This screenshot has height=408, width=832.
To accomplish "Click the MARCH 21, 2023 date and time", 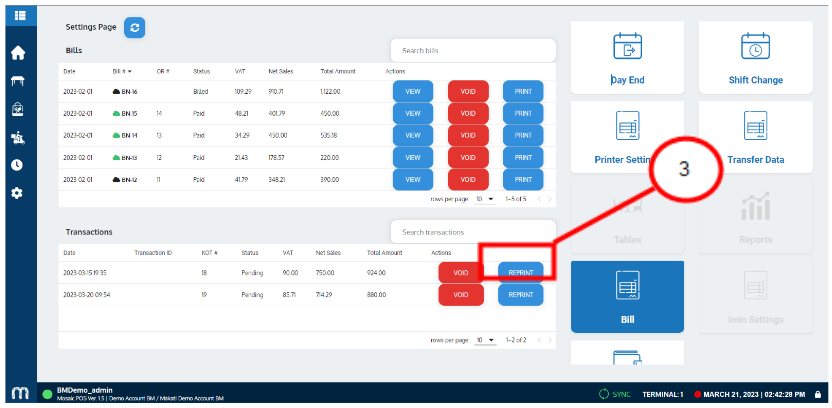I will point(755,394).
